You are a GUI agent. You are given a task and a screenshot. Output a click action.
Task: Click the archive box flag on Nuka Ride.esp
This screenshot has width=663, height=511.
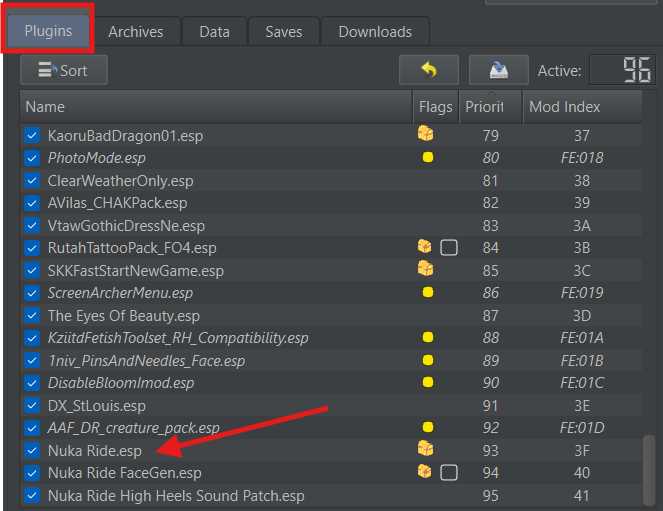(x=425, y=448)
